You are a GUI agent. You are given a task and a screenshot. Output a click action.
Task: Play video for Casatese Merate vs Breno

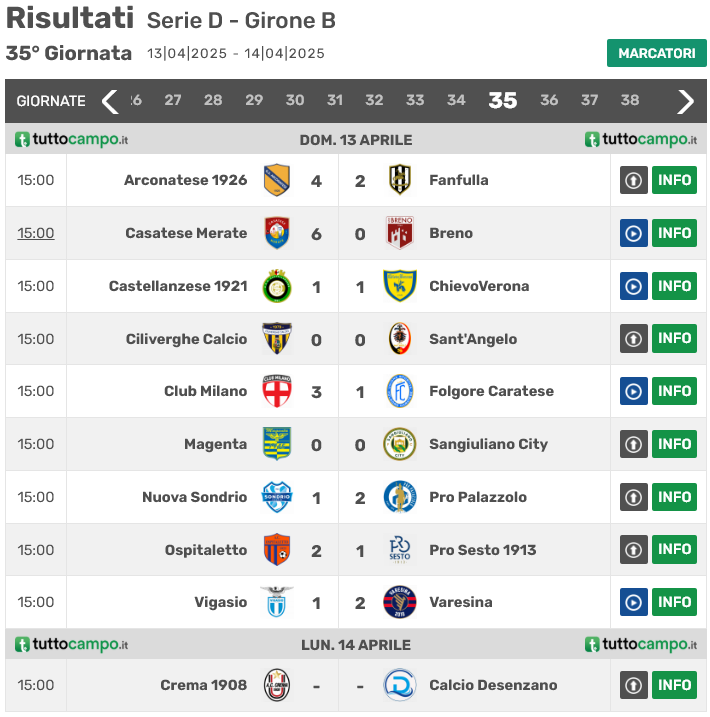click(x=634, y=233)
